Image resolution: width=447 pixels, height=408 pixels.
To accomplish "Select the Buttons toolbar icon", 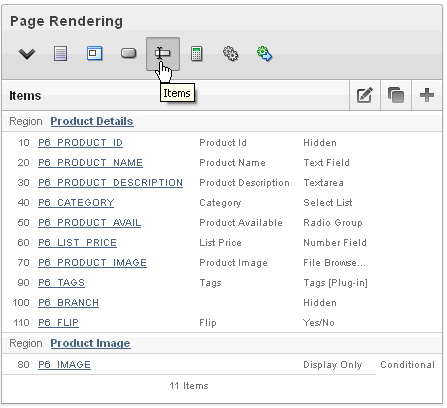I will [x=129, y=53].
